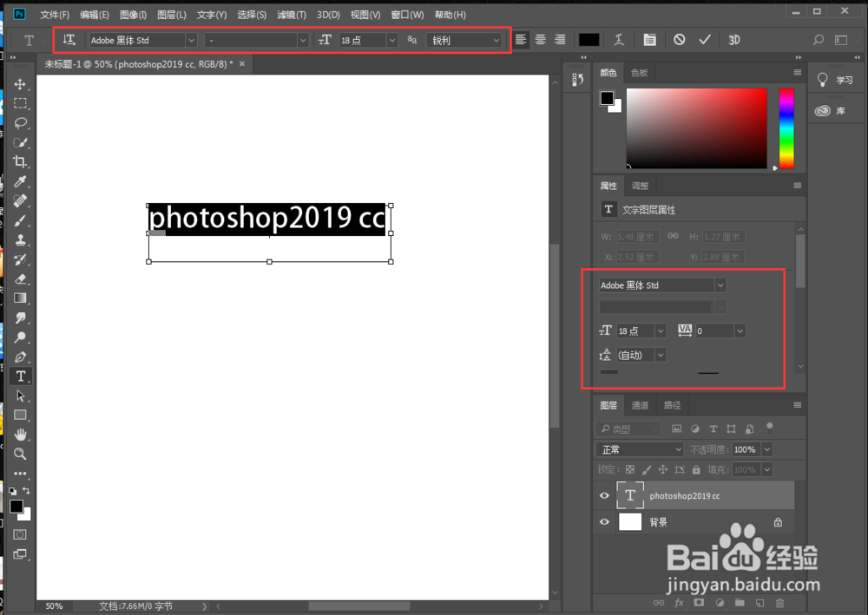Align text right
Viewport: 868px width, 615px height.
pos(560,40)
